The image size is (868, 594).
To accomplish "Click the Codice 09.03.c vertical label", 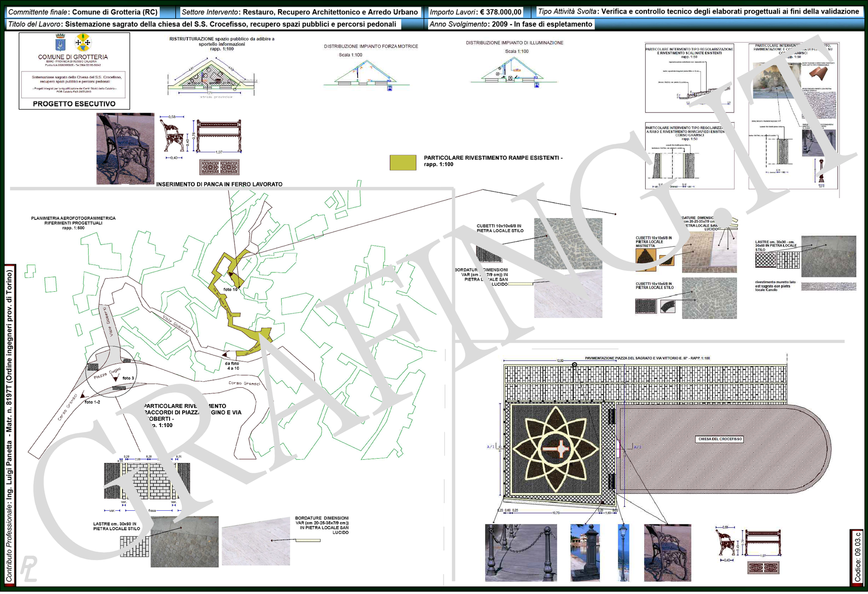I will coord(857,557).
